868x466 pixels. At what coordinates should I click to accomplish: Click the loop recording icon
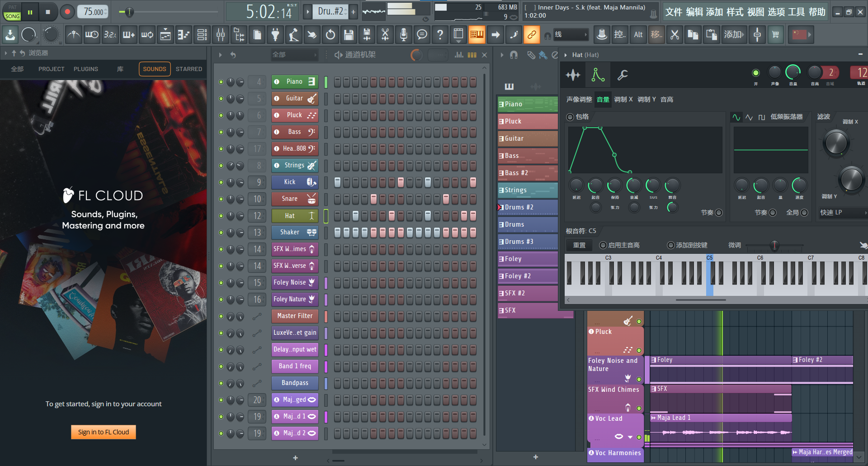click(147, 35)
